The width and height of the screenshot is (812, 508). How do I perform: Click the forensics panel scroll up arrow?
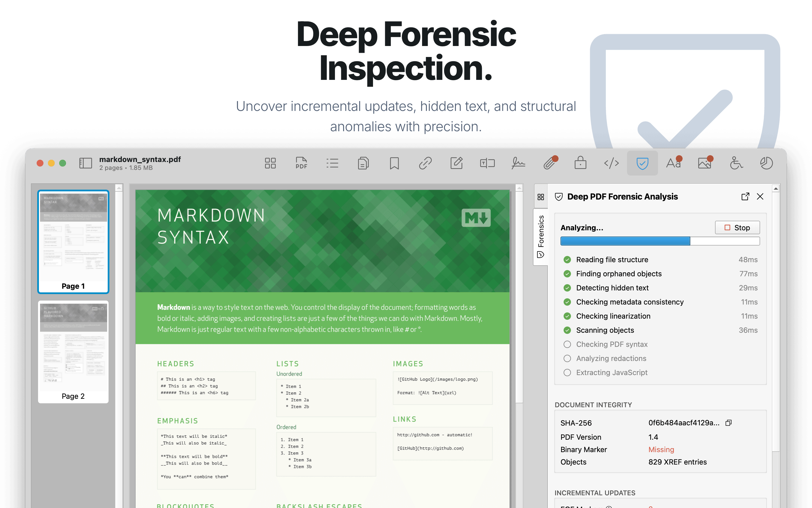[775, 189]
